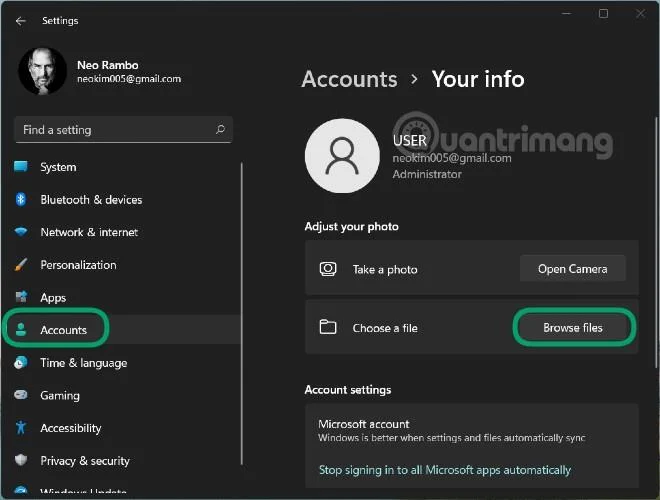Viewport: 660px width, 500px height.
Task: Click the Neo Rambo profile picture
Action: click(x=42, y=71)
